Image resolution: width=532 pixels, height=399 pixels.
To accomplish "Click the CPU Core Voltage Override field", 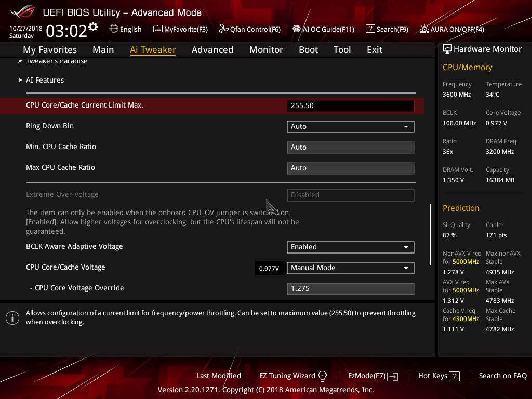I will 351,288.
